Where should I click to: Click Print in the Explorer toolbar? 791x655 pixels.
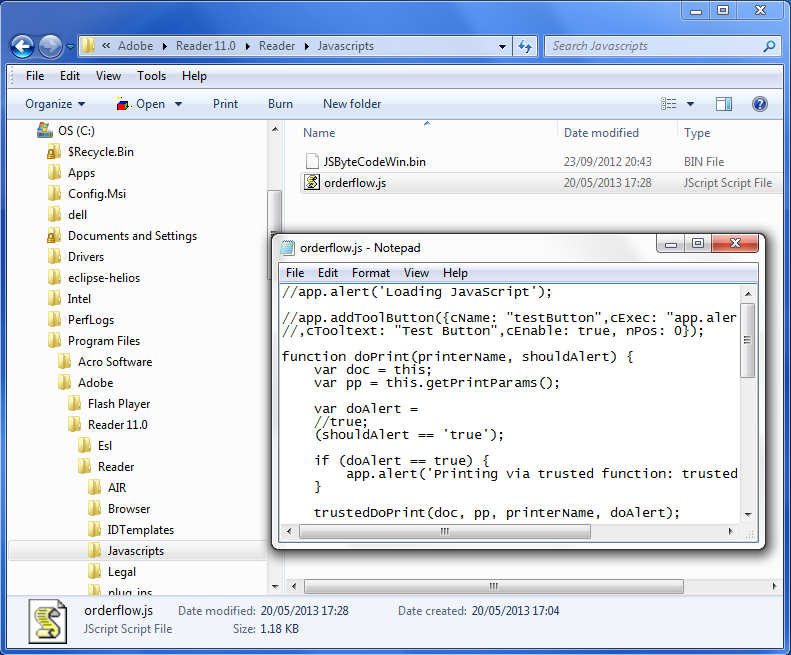coord(225,104)
